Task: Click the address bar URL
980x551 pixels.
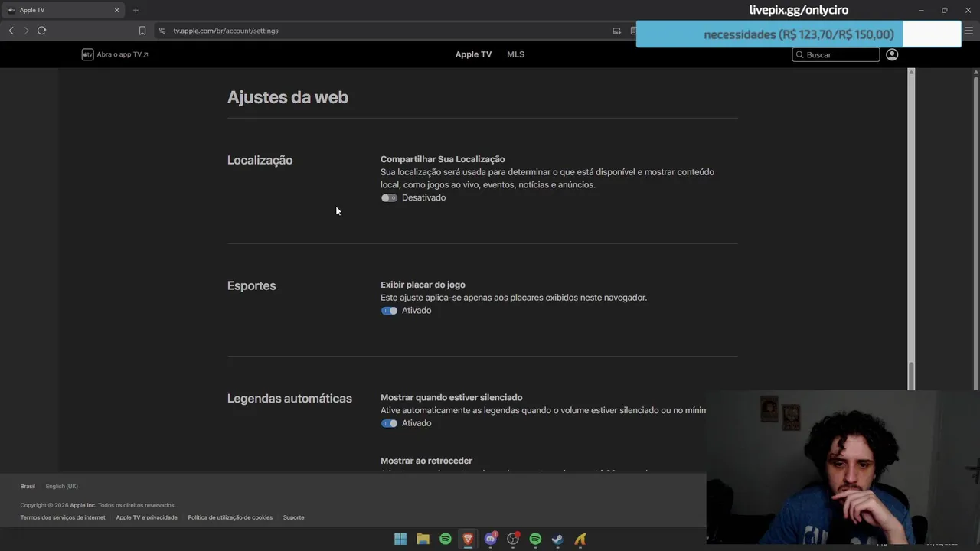Action: click(226, 31)
